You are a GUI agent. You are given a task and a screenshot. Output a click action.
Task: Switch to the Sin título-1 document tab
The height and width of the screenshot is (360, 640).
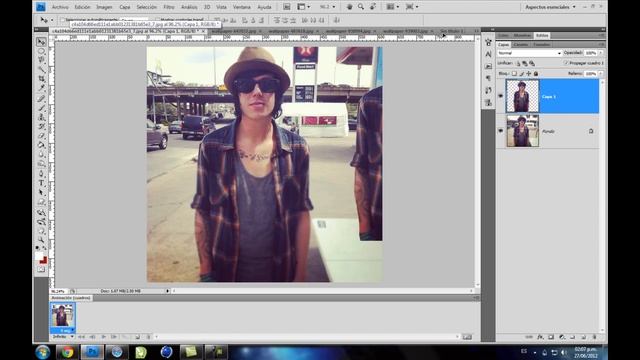pos(452,31)
